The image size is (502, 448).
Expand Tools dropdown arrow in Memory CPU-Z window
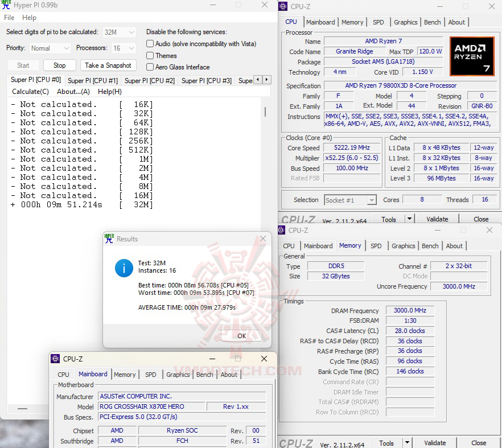[x=407, y=443]
